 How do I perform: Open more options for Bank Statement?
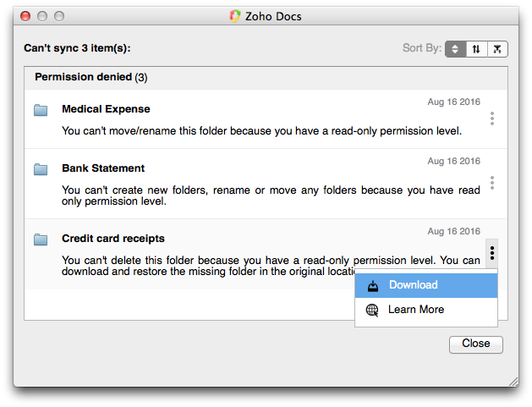(x=492, y=183)
